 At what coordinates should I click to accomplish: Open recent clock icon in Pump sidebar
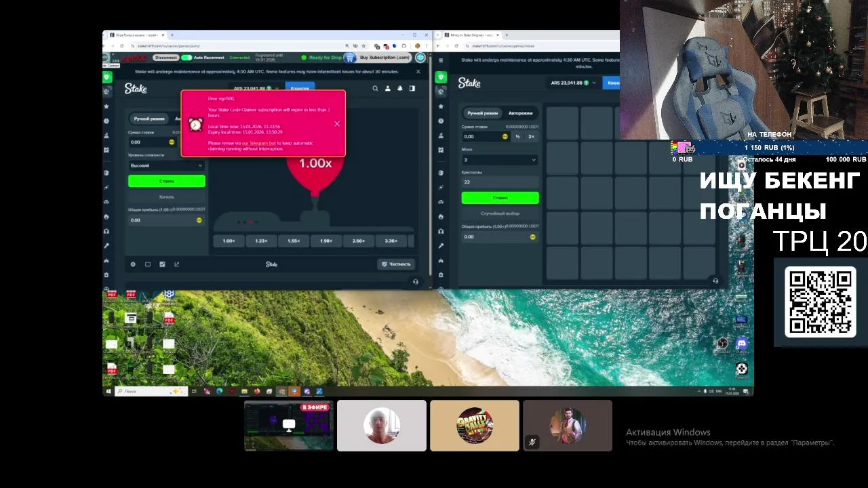pos(106,121)
